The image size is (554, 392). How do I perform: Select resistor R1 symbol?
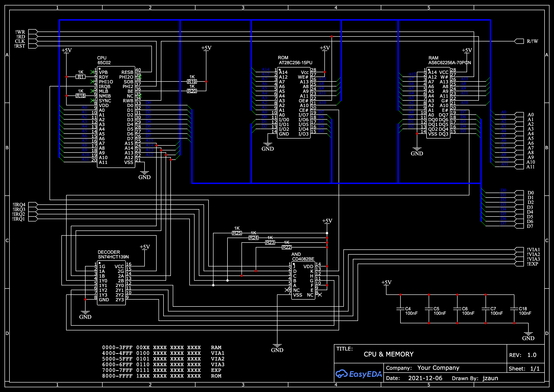(80, 77)
